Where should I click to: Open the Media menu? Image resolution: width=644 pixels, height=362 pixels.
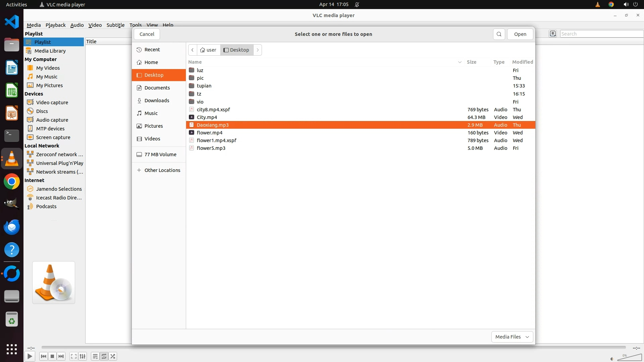click(34, 25)
